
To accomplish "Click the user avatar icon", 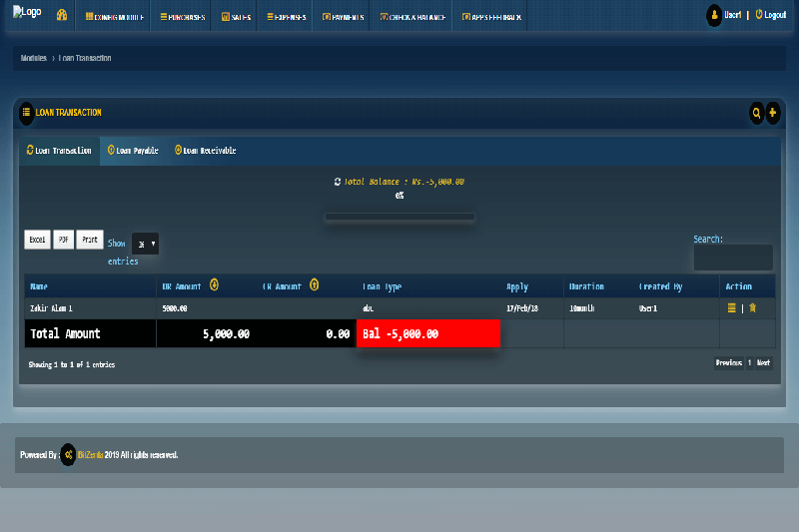I will pos(714,15).
